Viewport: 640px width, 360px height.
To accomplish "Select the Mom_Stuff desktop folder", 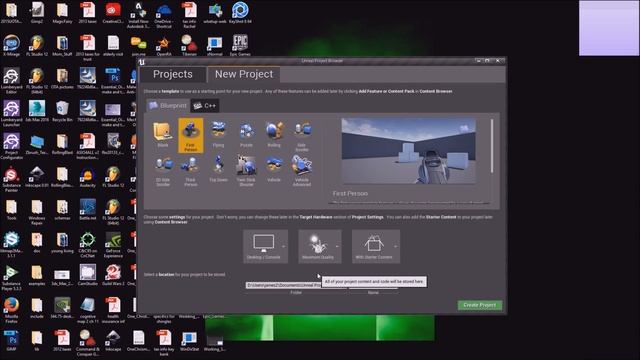I will coord(62,45).
